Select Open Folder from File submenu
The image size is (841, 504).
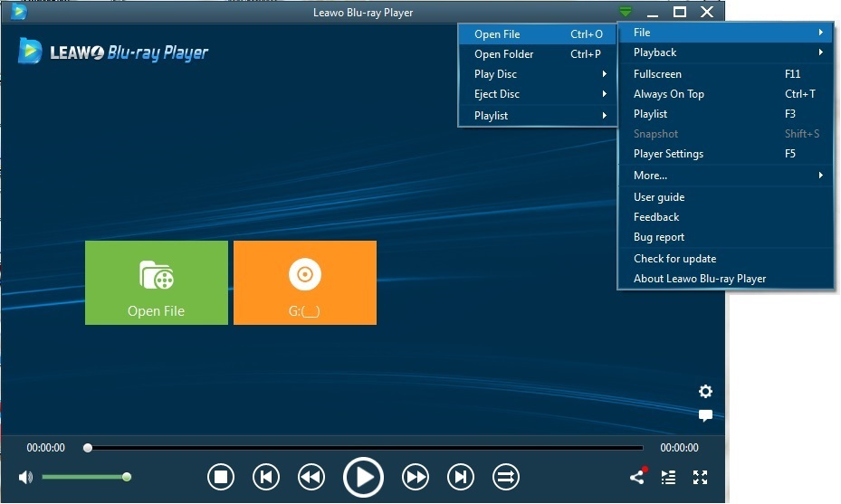click(x=504, y=54)
